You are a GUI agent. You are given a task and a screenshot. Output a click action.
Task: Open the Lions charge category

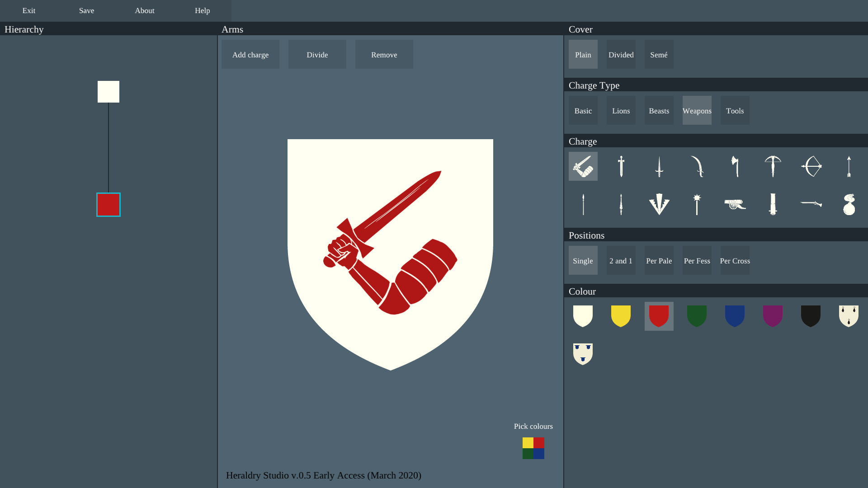(x=621, y=110)
